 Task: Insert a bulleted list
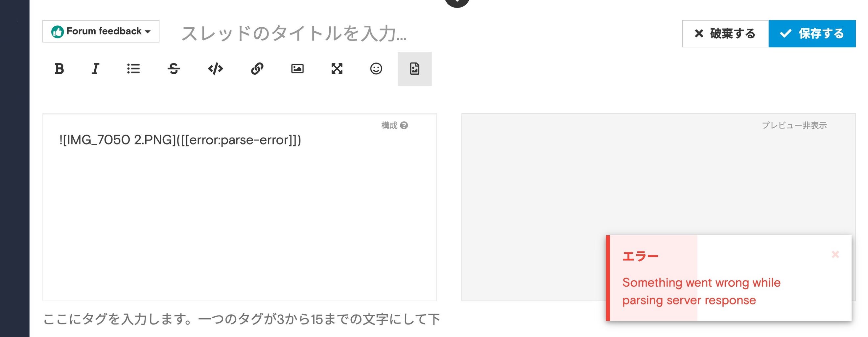click(x=133, y=69)
